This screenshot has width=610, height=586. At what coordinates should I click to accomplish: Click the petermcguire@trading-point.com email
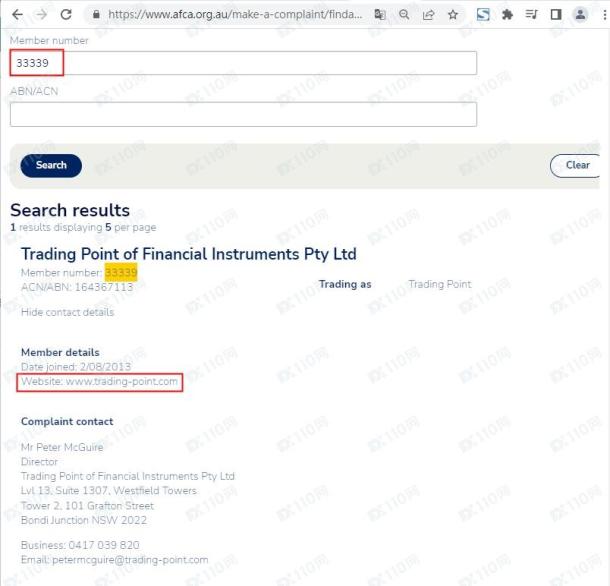(130, 560)
